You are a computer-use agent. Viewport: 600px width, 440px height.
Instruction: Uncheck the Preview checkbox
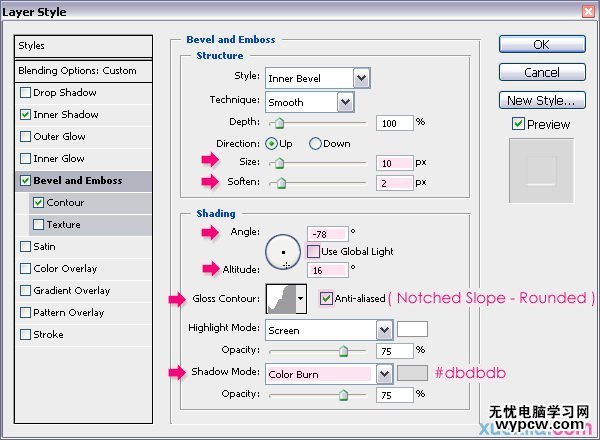click(518, 124)
